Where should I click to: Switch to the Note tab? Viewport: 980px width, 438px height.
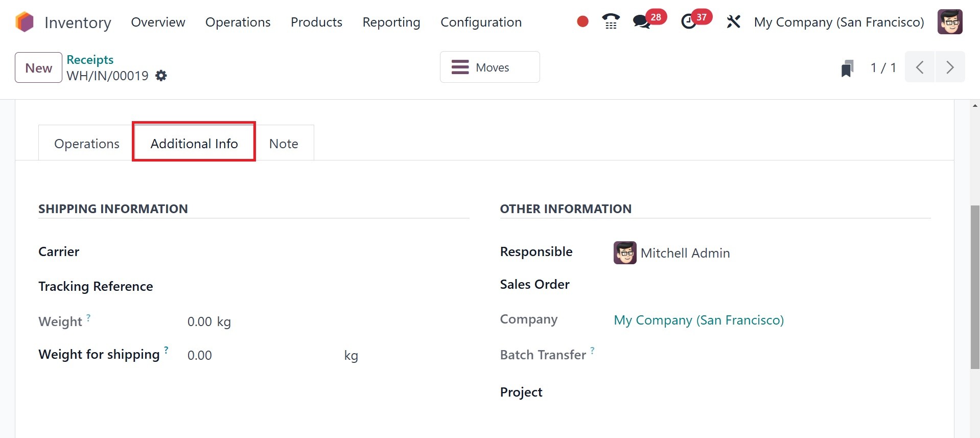pyautogui.click(x=284, y=144)
